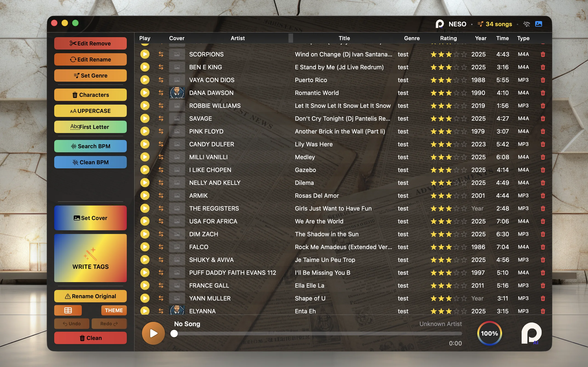Play Wind on Change by SCORPIONS

[x=145, y=54]
